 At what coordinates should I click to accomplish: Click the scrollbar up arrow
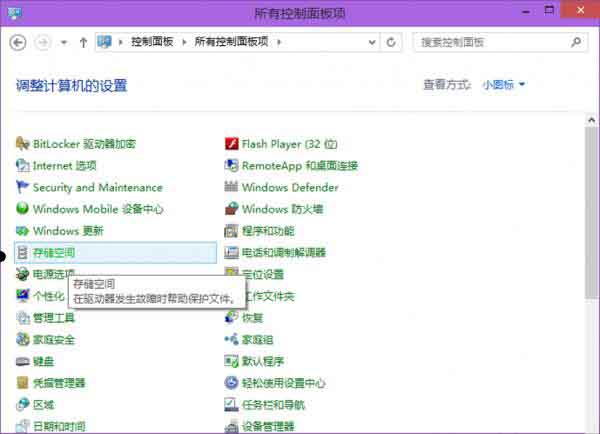coord(592,120)
